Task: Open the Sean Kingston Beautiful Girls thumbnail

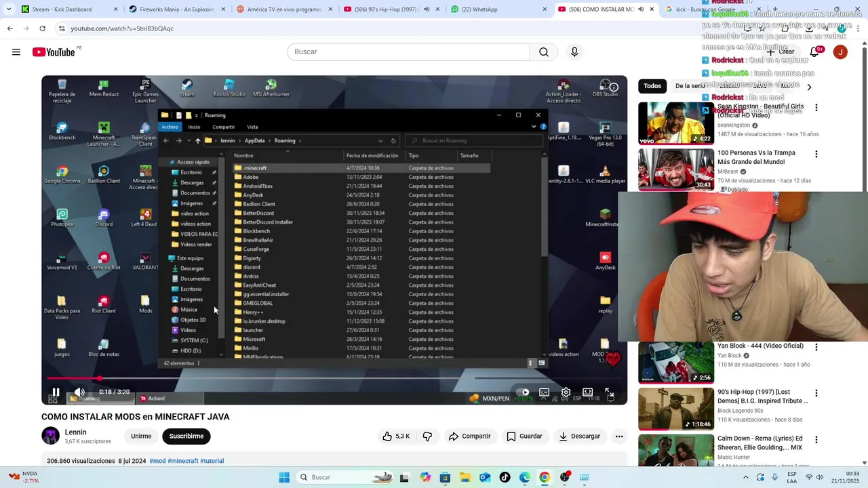Action: coord(676,123)
